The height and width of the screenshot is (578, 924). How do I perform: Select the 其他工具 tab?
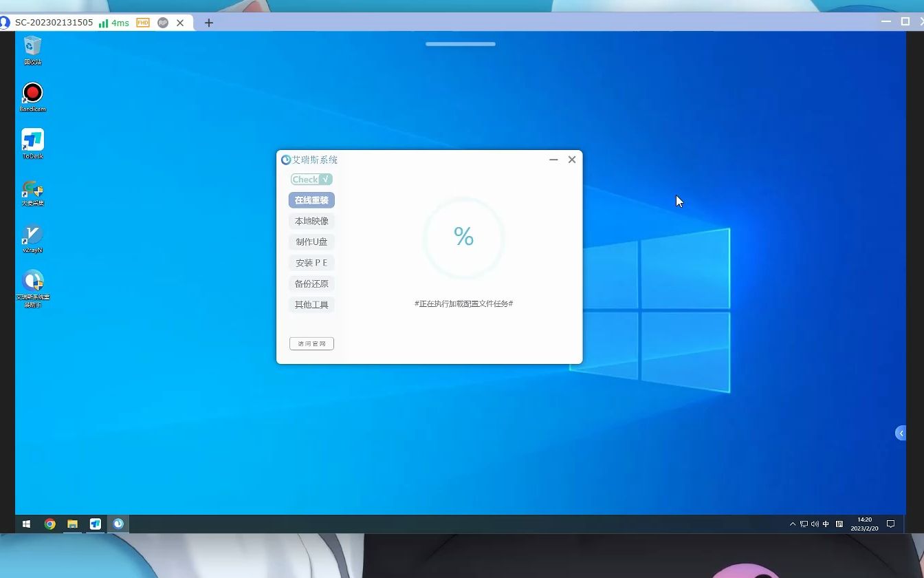click(x=311, y=305)
